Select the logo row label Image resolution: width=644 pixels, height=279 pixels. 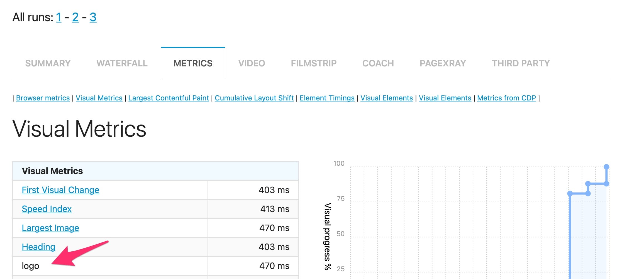click(x=30, y=266)
